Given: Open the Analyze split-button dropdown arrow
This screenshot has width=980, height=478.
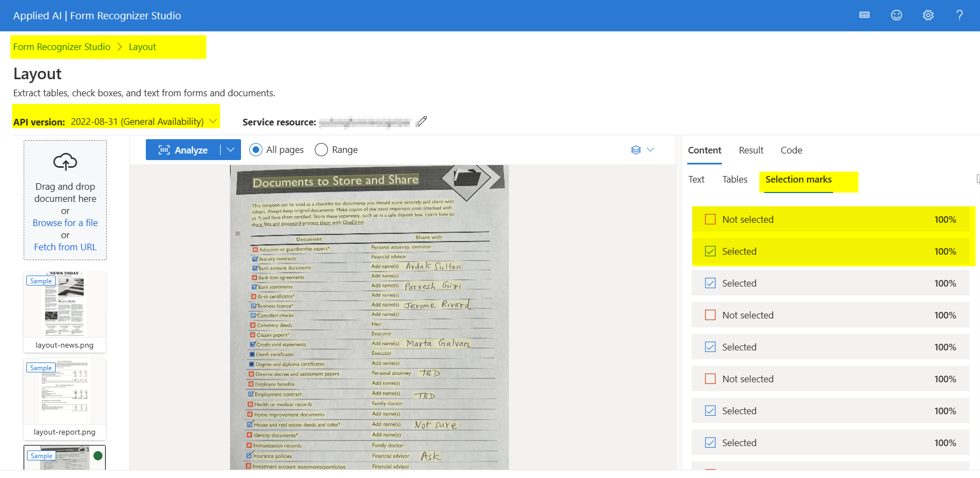Looking at the screenshot, I should 231,150.
